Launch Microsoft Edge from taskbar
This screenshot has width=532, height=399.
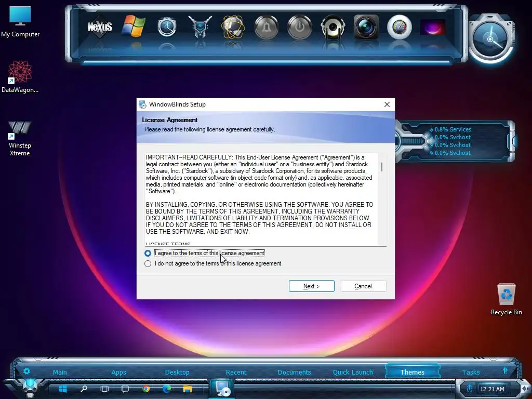[167, 389]
